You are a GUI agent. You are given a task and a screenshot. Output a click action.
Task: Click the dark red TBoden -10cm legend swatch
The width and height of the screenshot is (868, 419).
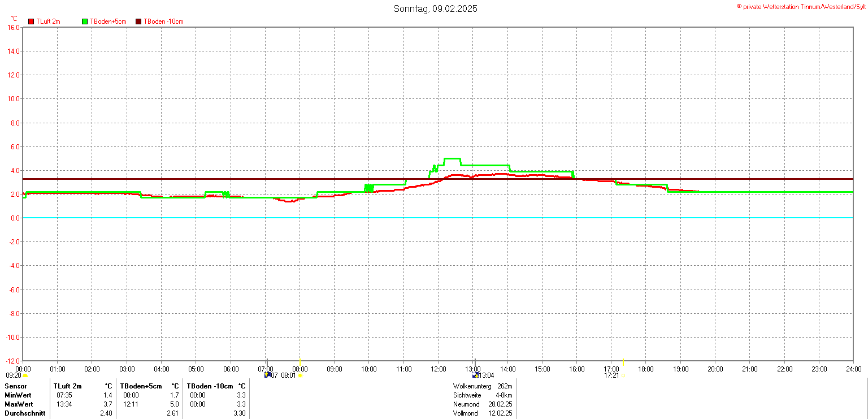tap(138, 21)
